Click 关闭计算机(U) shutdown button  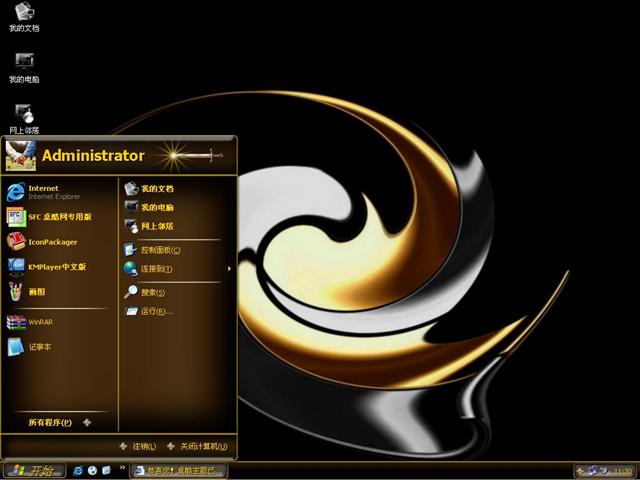[197, 446]
